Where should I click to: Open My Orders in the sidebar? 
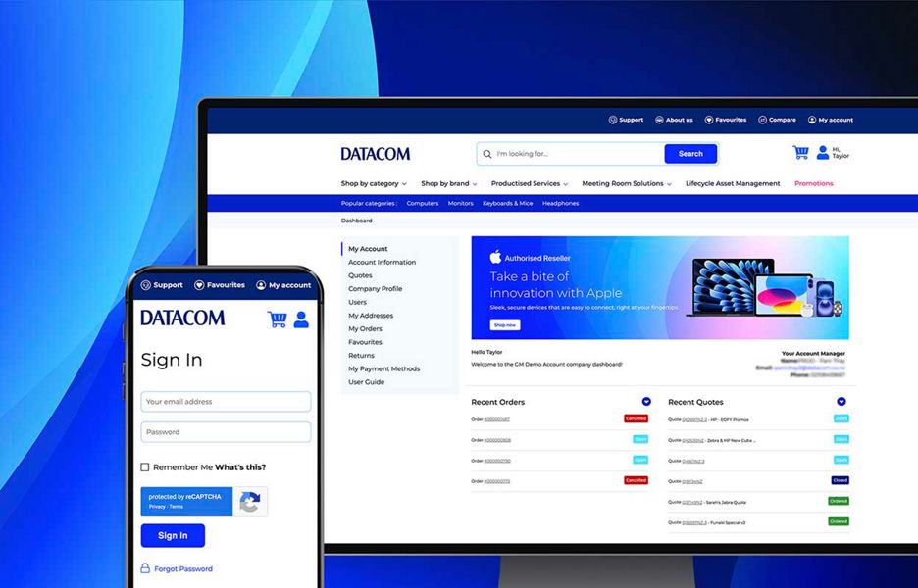pyautogui.click(x=365, y=329)
